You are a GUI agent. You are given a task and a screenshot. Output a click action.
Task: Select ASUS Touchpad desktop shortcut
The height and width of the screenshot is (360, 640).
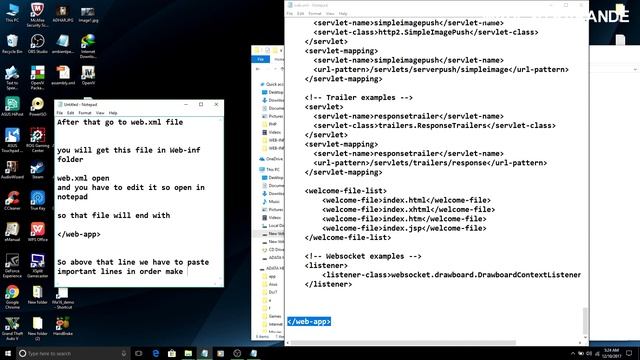pyautogui.click(x=12, y=140)
